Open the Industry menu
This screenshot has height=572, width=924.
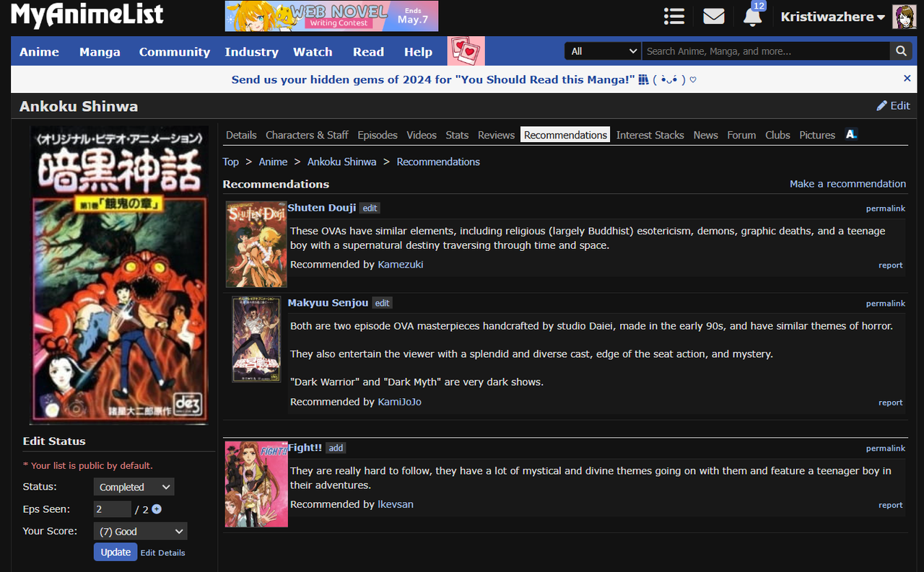(x=251, y=52)
